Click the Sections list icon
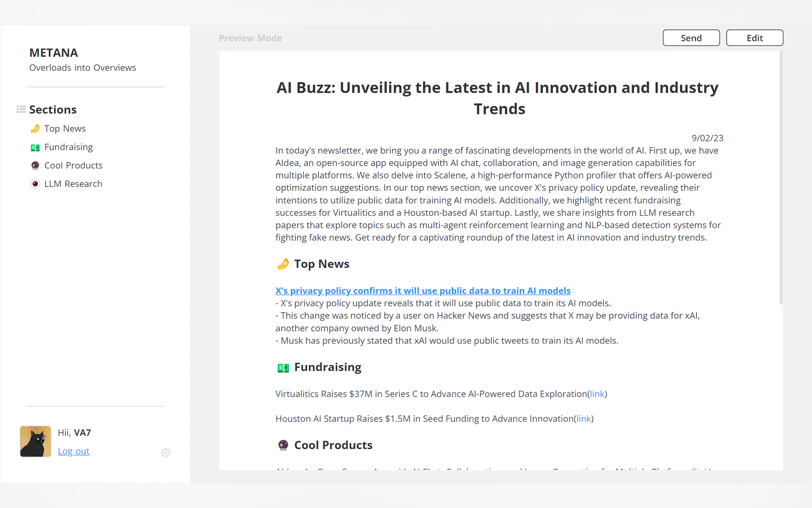 [21, 109]
